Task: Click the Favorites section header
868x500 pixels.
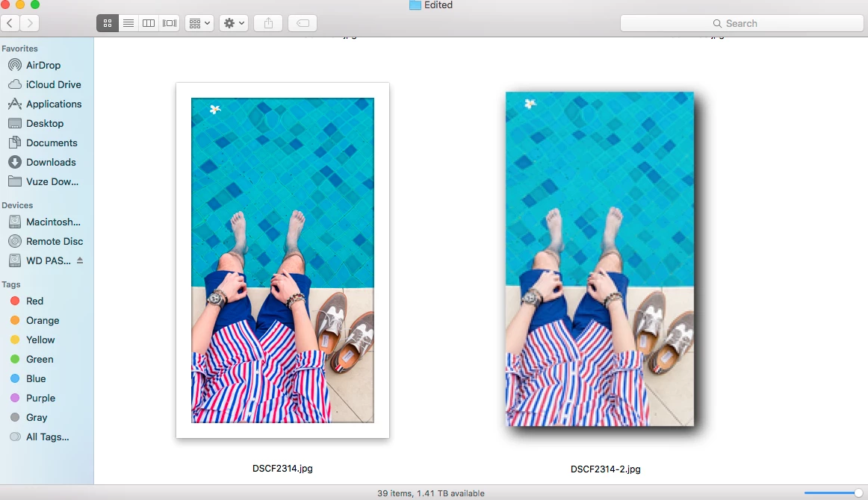Action: (x=19, y=49)
